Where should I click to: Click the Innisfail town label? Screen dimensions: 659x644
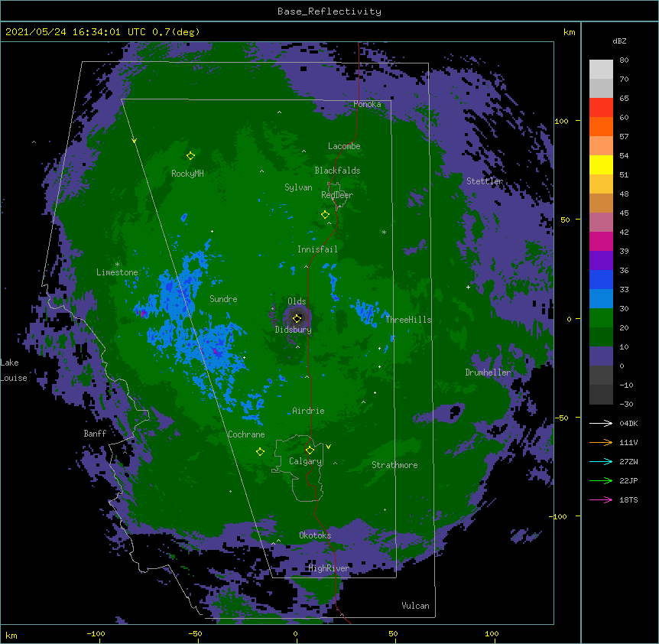pyautogui.click(x=317, y=249)
